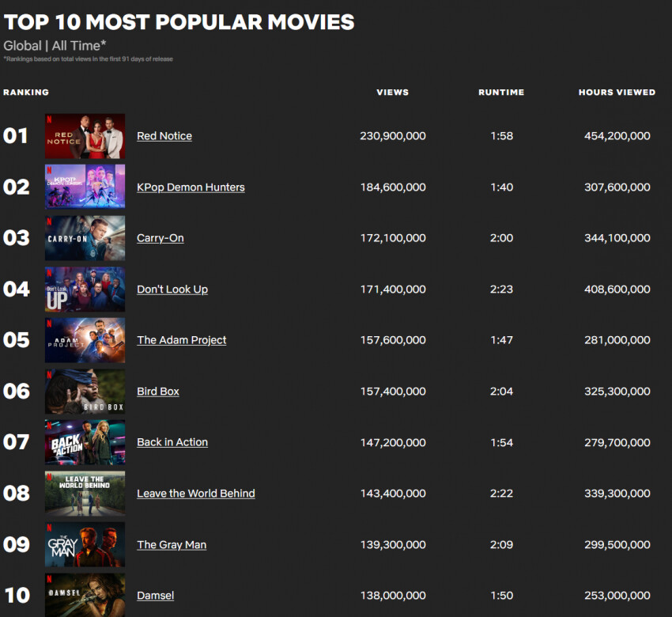This screenshot has height=617, width=672.
Task: Click the Back in Action poster thumbnail
Action: tap(85, 442)
